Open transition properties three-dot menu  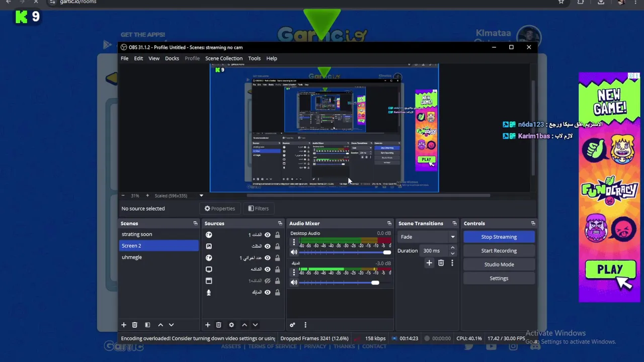(452, 262)
